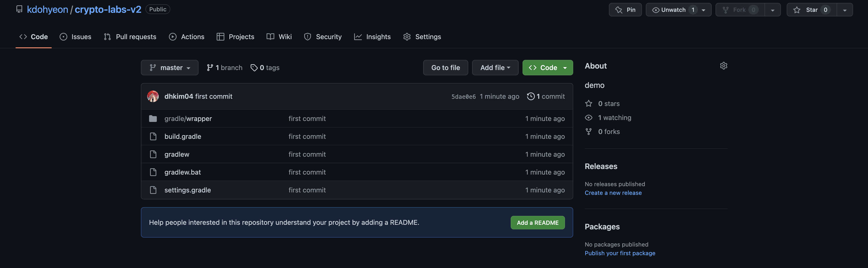The height and width of the screenshot is (268, 868).
Task: Open commit hash 5dae0e6
Action: (x=463, y=97)
